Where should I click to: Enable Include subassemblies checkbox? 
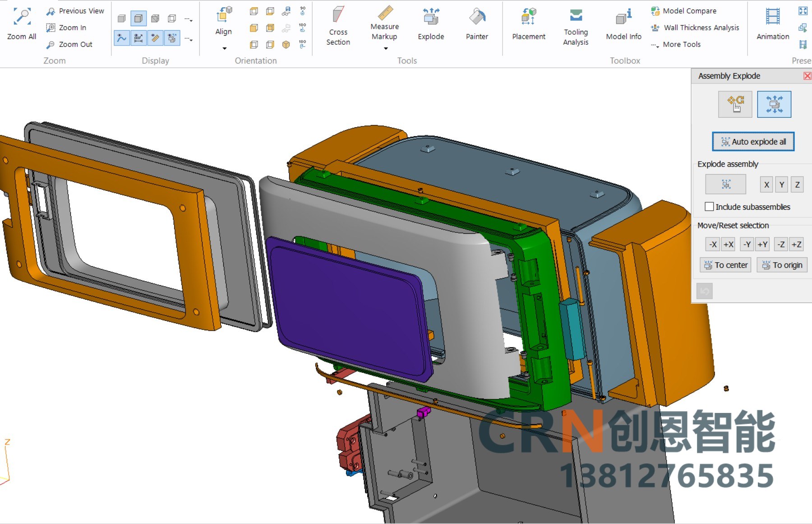coord(710,207)
